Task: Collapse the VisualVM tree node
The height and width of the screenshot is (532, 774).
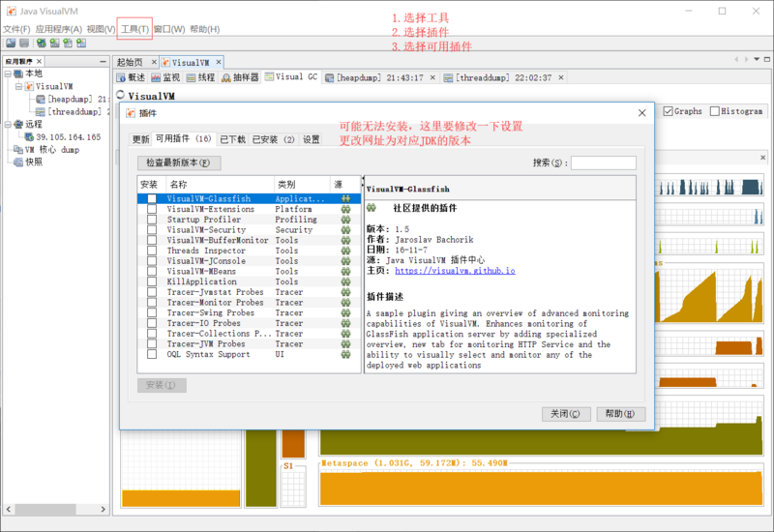Action: pos(18,86)
